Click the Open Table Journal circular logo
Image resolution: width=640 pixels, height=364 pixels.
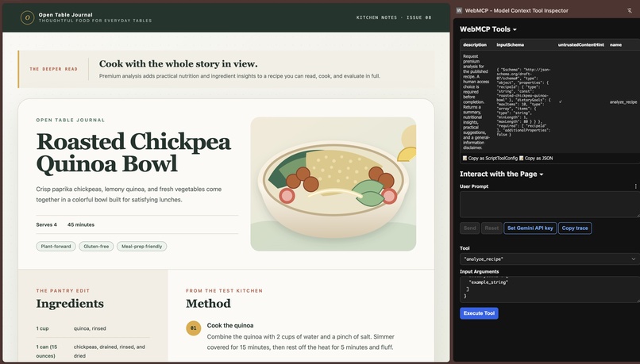27,17
